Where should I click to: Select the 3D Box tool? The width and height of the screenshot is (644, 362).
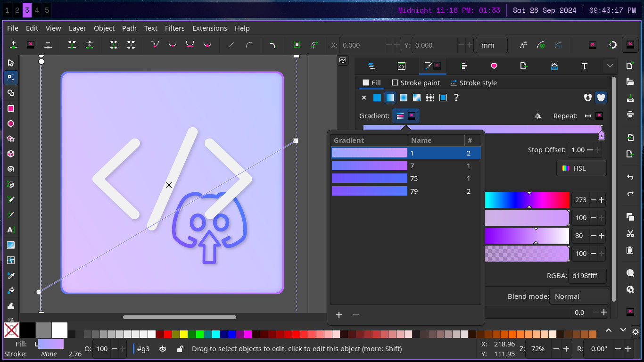coord(11,154)
